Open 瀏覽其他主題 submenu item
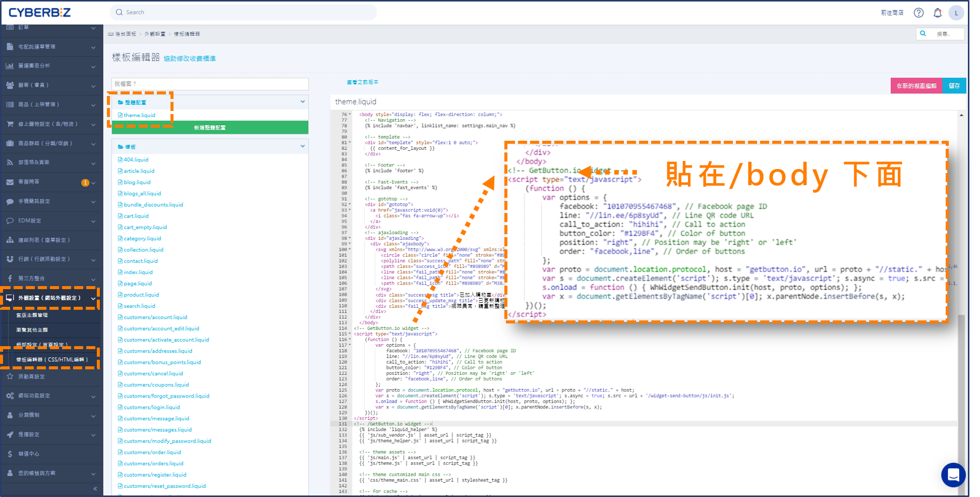The height and width of the screenshot is (497, 980). pos(32,329)
